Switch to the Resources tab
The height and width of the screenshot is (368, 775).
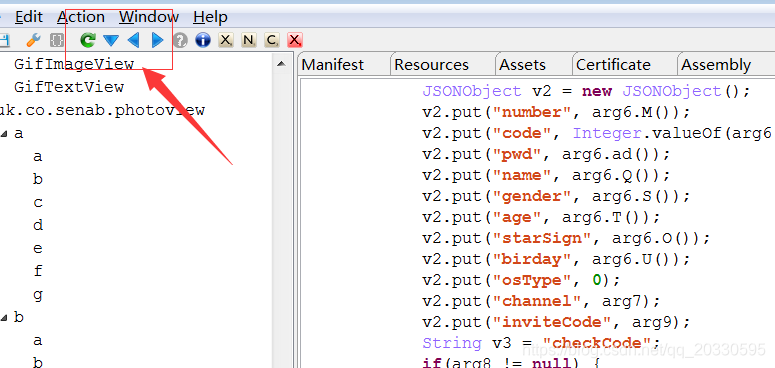(431, 65)
